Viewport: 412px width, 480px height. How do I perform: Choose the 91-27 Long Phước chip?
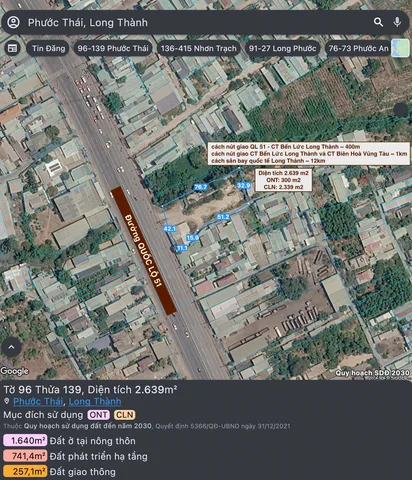coord(282,48)
